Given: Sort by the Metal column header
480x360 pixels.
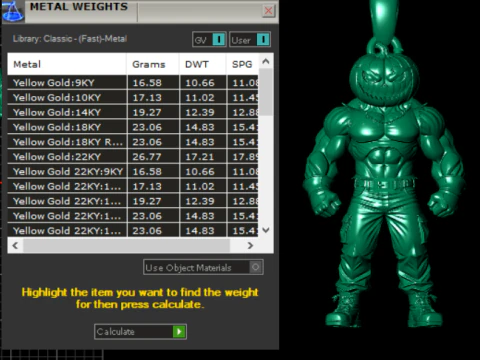Looking at the screenshot, I should [67, 64].
